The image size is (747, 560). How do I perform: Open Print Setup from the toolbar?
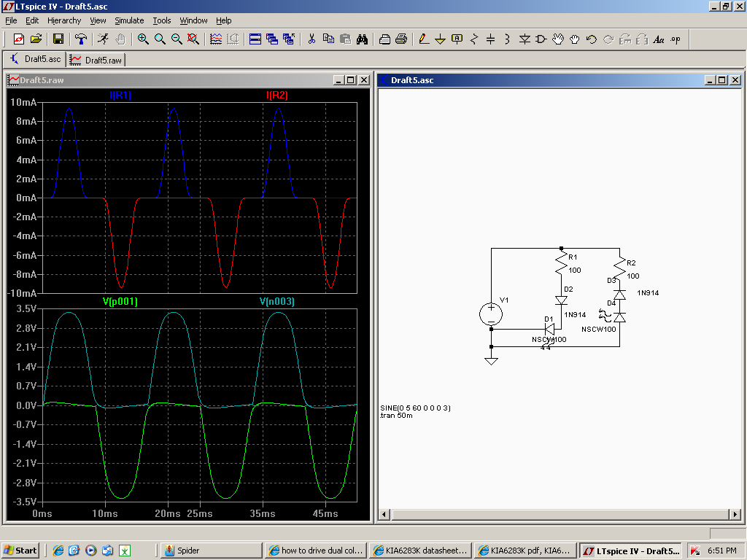point(384,39)
